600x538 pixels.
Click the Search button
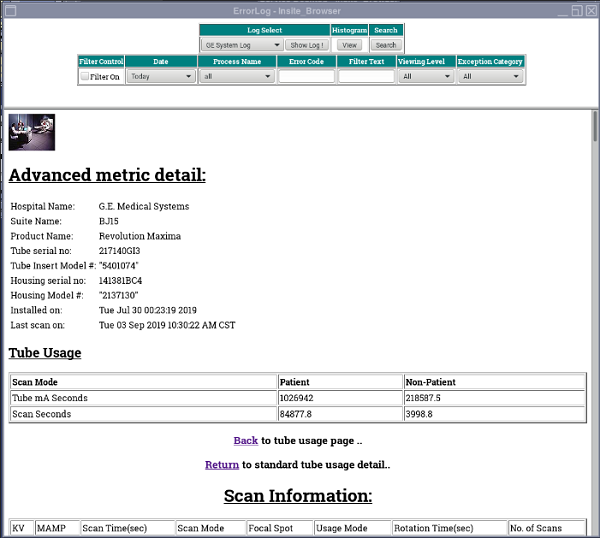[386, 45]
